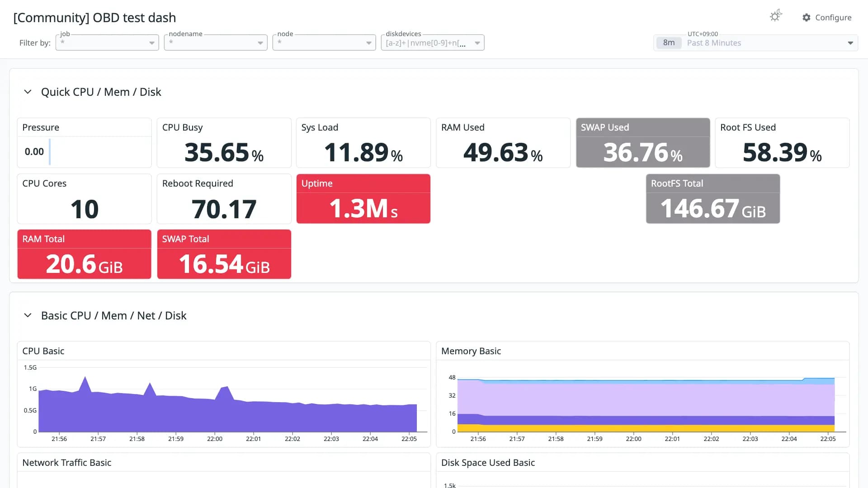
Task: Click the Root FS Used 58.39% widget
Action: click(782, 143)
